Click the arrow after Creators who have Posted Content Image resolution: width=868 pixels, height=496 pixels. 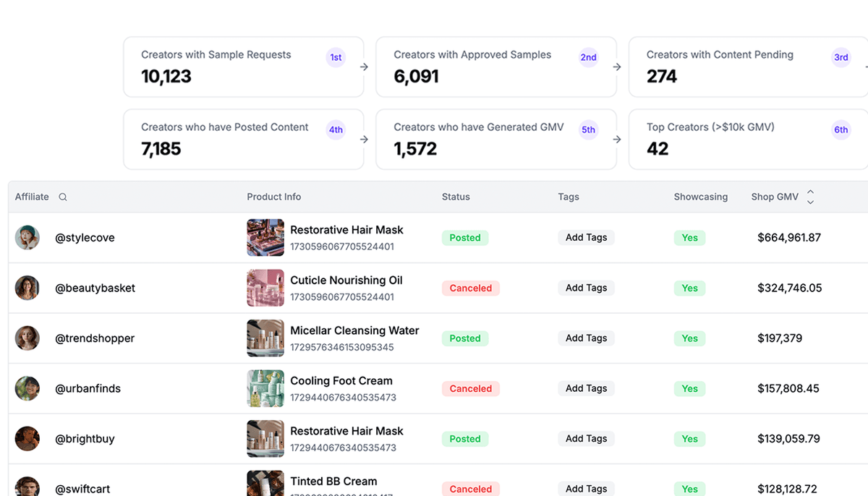click(x=364, y=139)
